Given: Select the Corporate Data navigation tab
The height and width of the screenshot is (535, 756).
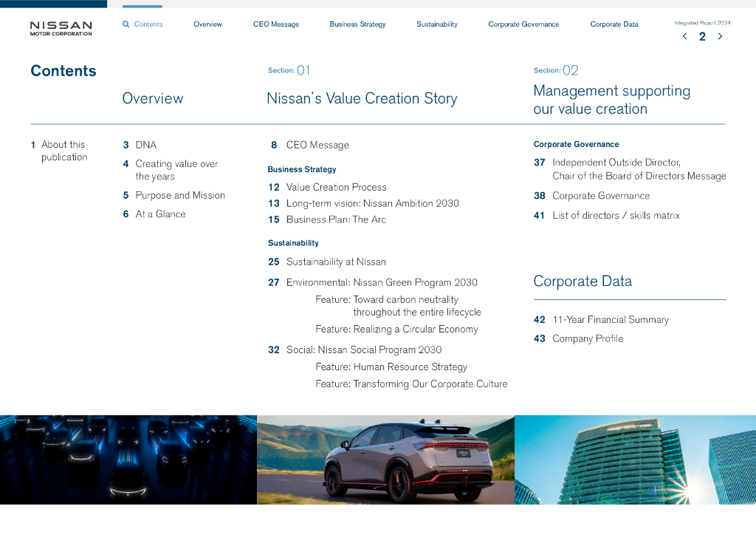Looking at the screenshot, I should point(614,24).
